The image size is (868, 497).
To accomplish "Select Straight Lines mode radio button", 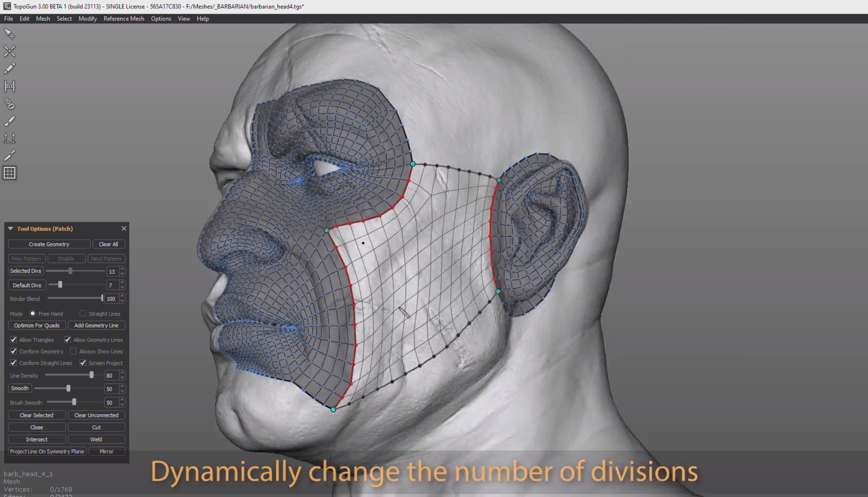I will point(83,313).
